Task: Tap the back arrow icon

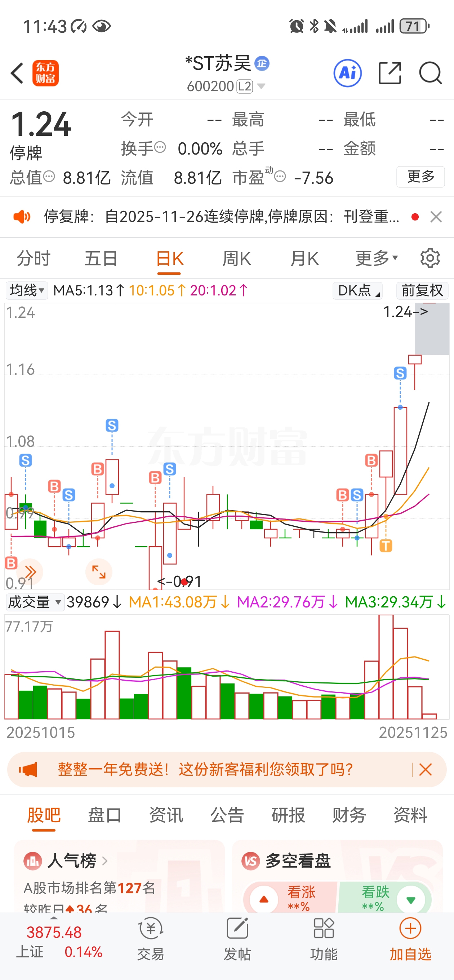Action: (x=17, y=73)
